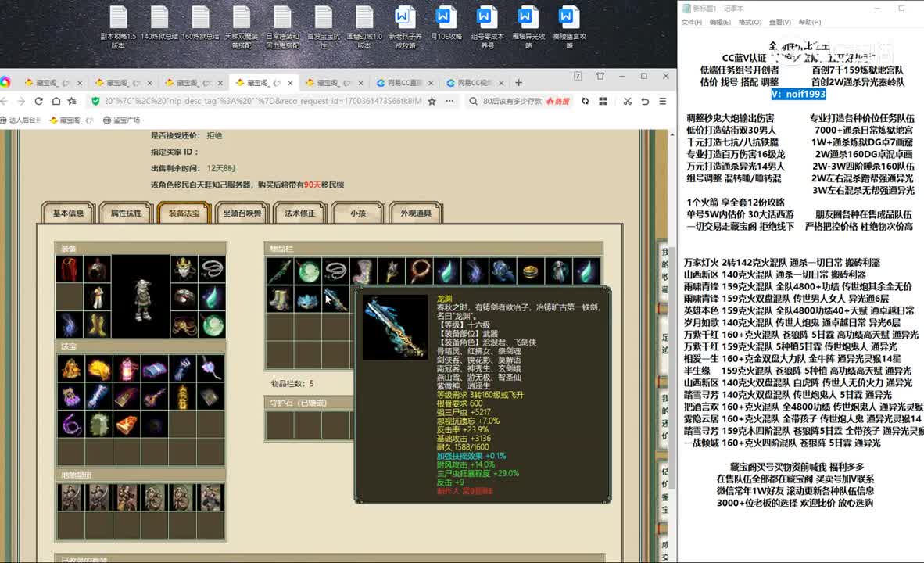Click the golden bracelet in inventory
Viewport: 924px width, 563px height.
pyautogui.click(x=531, y=271)
